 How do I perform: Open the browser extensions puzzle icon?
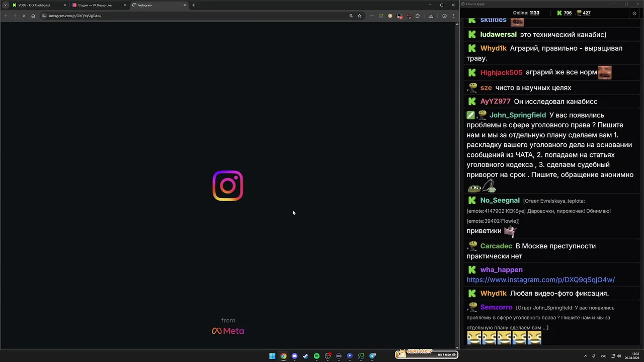pyautogui.click(x=417, y=16)
